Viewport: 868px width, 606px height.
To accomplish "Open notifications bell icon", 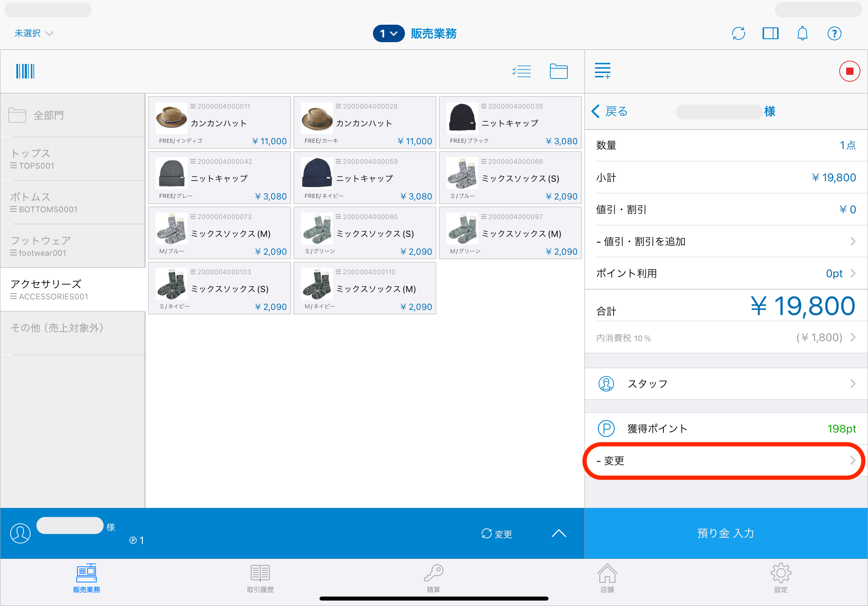I will 802,33.
